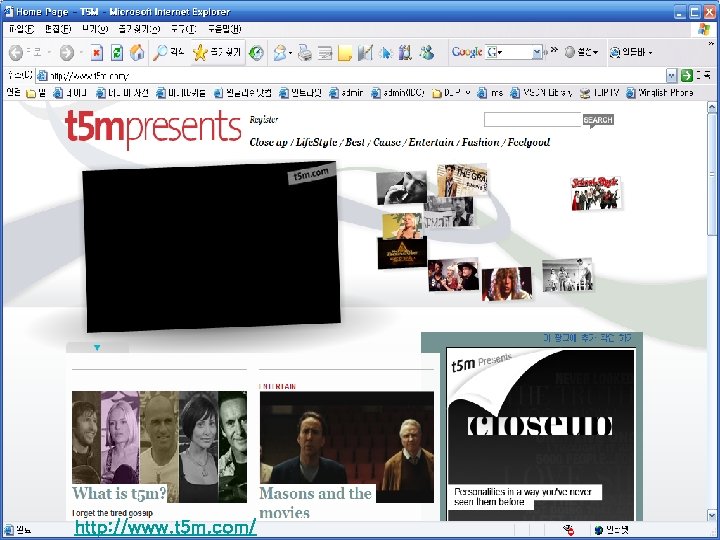Click the Research book toolbar icon

click(405, 52)
